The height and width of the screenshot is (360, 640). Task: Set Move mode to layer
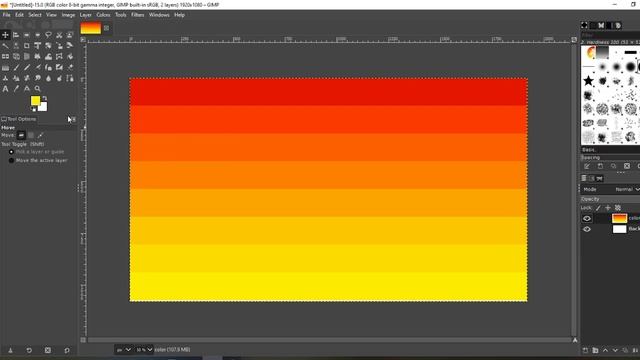click(21, 135)
